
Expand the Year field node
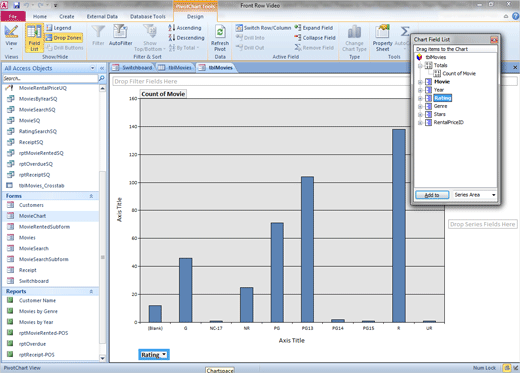pyautogui.click(x=420, y=90)
